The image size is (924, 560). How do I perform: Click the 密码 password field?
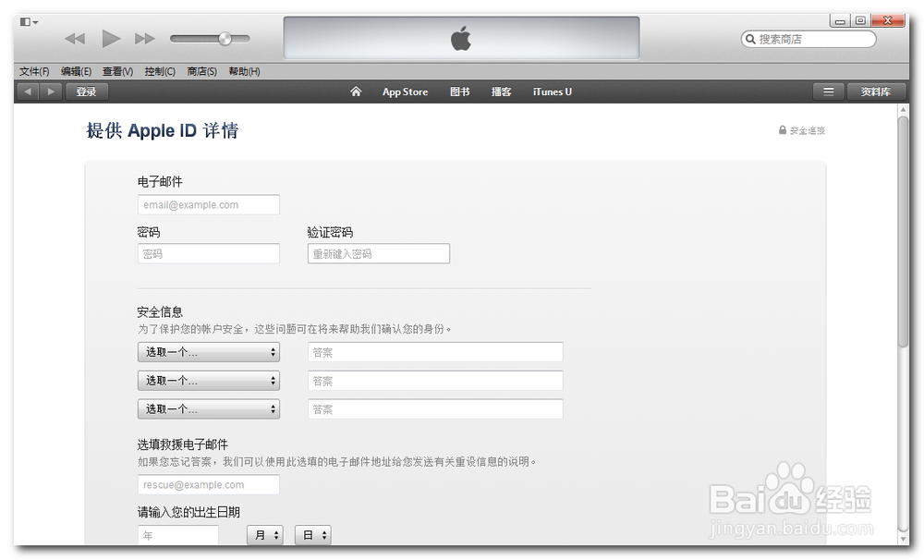(x=209, y=254)
